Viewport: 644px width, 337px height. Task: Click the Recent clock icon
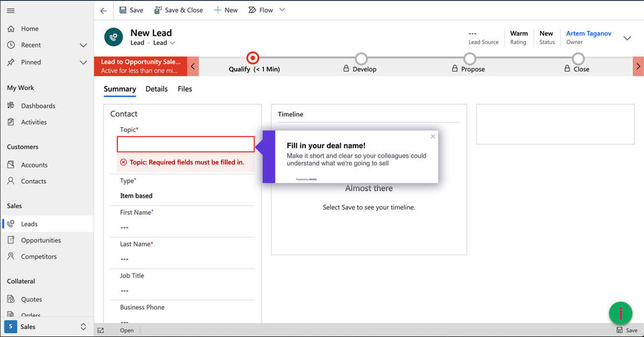point(11,45)
